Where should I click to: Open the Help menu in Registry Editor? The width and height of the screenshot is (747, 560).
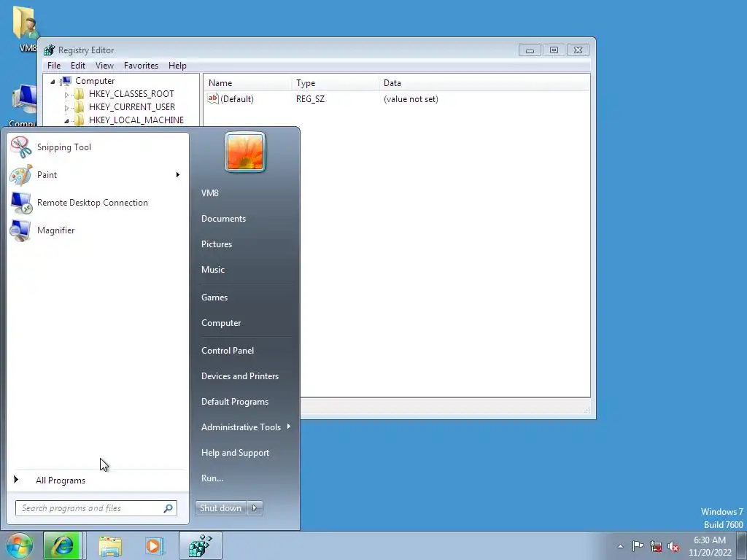coord(177,65)
